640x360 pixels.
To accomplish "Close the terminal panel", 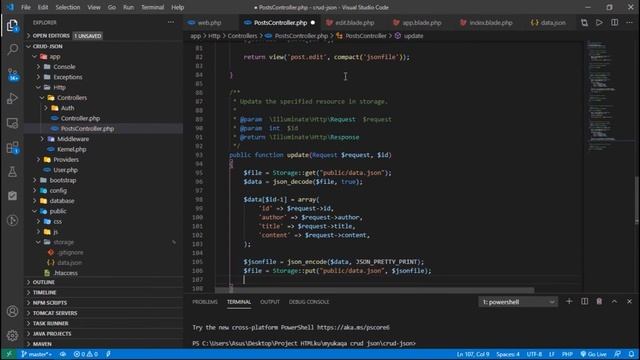I will pos(629,302).
